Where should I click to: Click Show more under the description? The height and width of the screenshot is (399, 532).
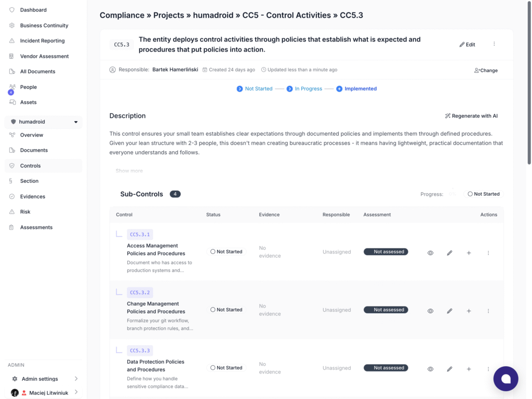click(x=129, y=171)
